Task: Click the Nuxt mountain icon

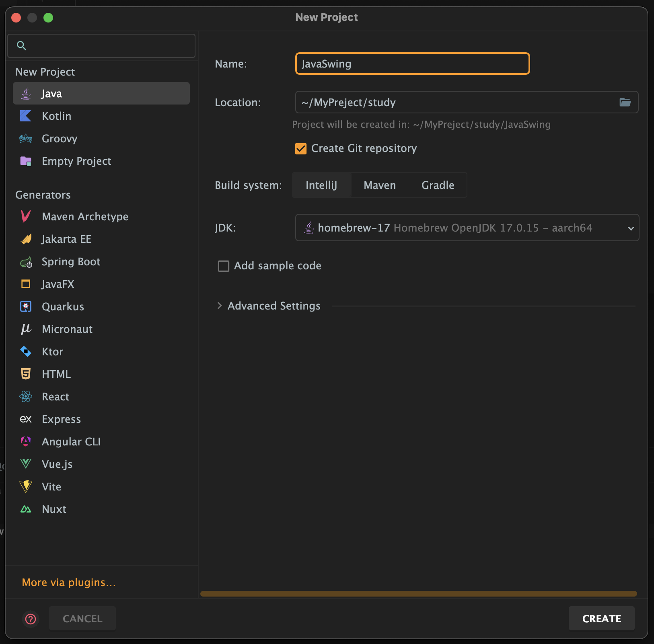Action: [26, 509]
